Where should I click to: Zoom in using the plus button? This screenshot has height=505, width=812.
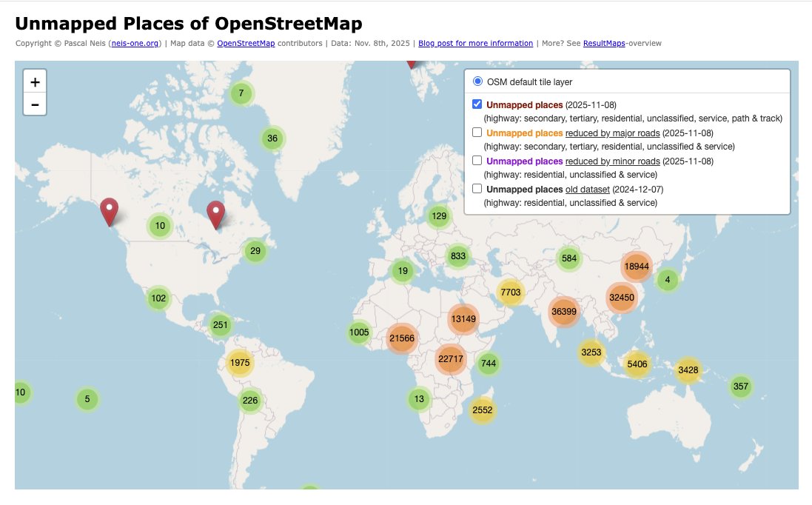(x=34, y=81)
